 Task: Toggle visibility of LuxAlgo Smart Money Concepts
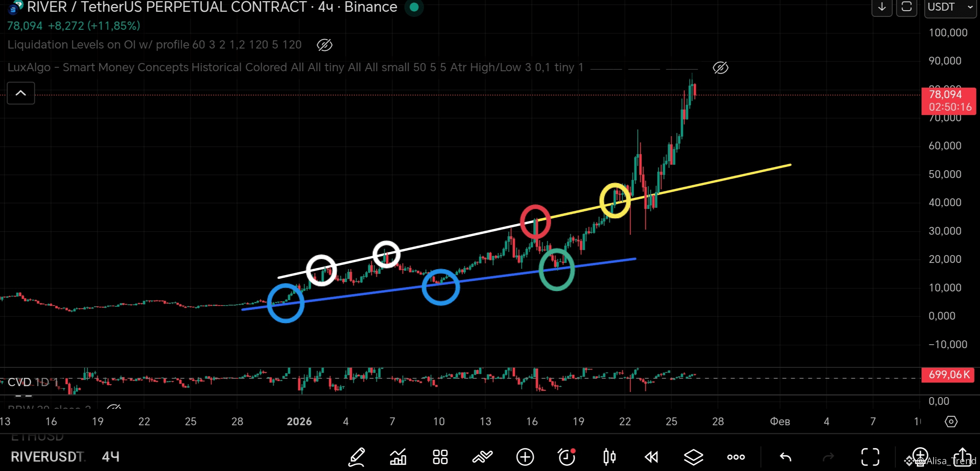coord(720,68)
